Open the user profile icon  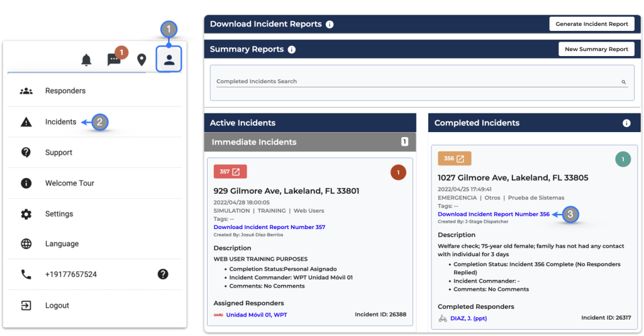[x=169, y=60]
